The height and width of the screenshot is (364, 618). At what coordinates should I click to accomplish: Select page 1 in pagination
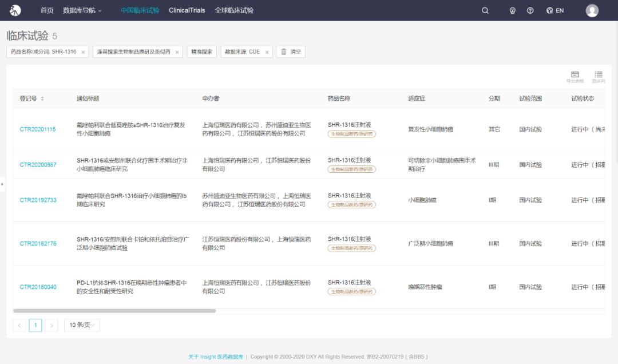click(x=35, y=325)
